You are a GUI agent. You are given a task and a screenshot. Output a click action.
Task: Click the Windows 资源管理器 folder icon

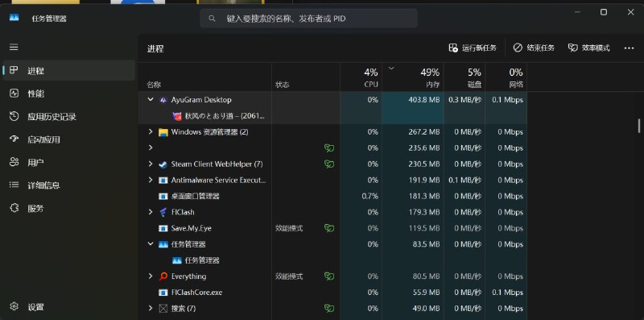point(163,132)
